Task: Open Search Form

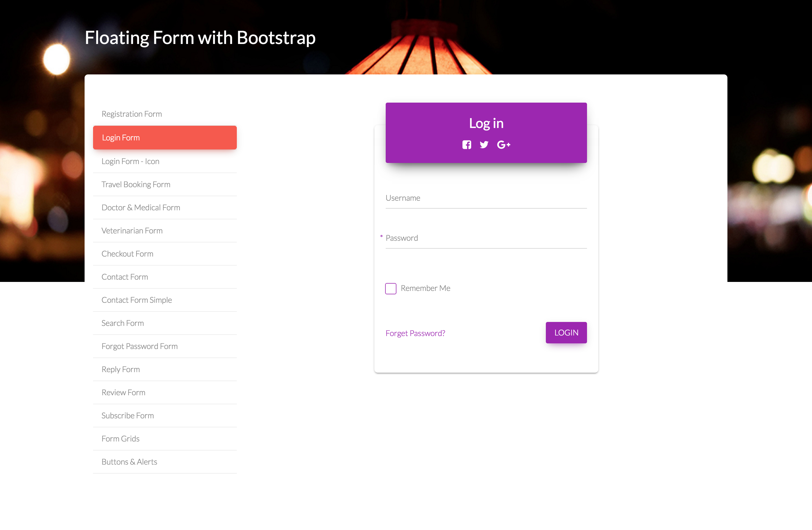Action: pyautogui.click(x=165, y=323)
